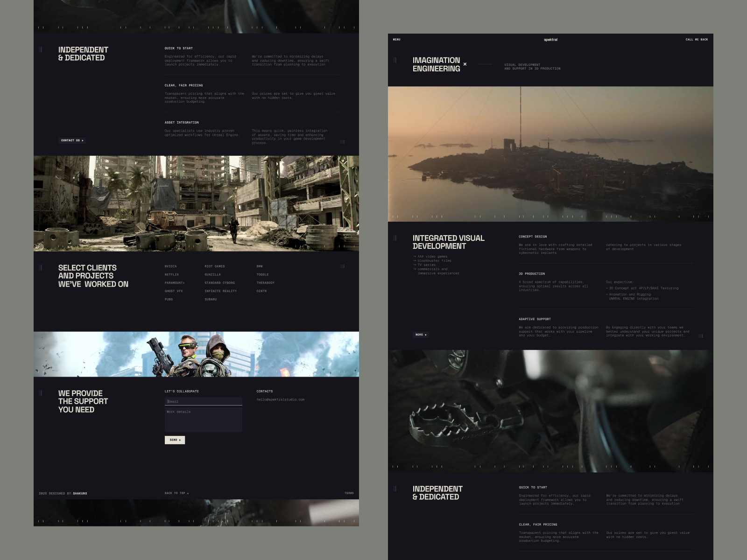Click the IMAGINATION ENGINEERING heading
The width and height of the screenshot is (747, 560).
[436, 64]
